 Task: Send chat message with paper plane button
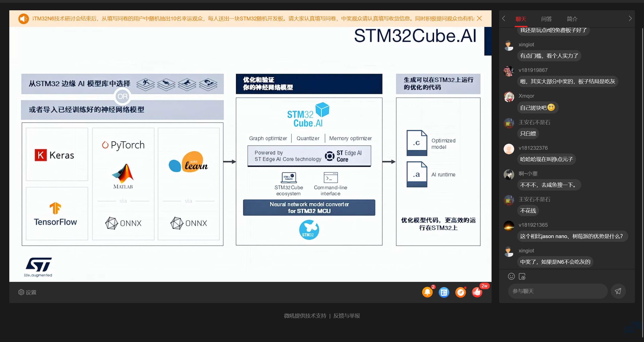[618, 291]
